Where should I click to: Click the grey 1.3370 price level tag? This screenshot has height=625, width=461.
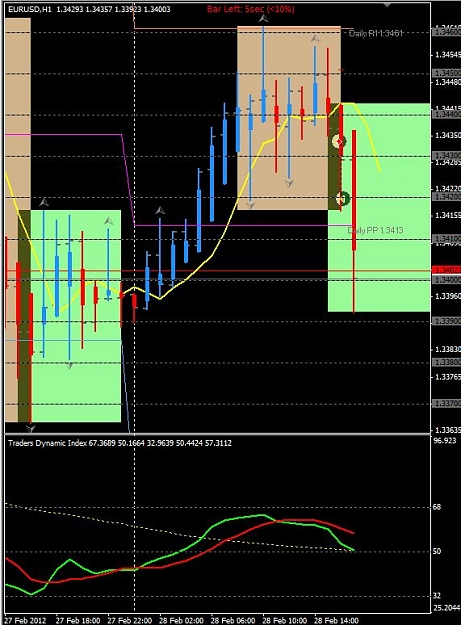[x=447, y=404]
